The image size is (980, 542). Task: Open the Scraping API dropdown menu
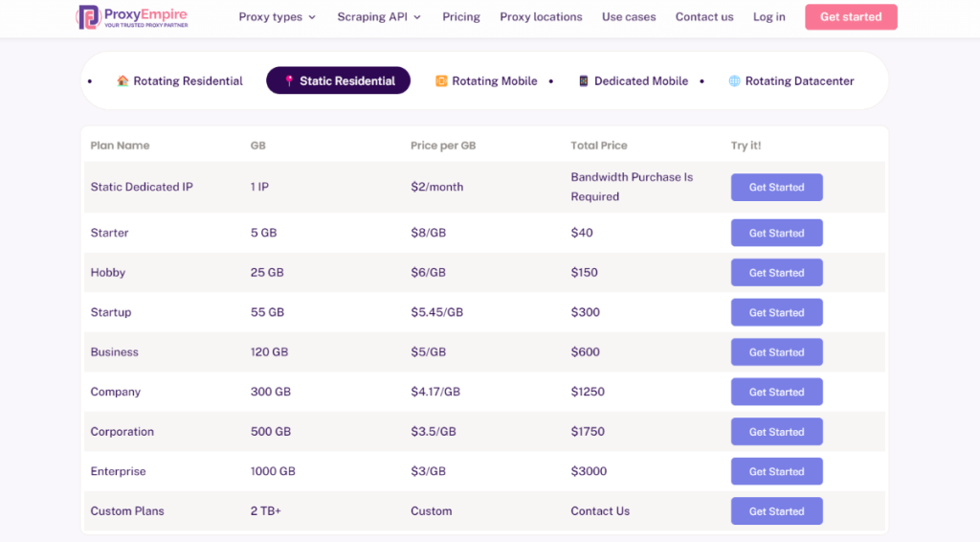(x=379, y=17)
